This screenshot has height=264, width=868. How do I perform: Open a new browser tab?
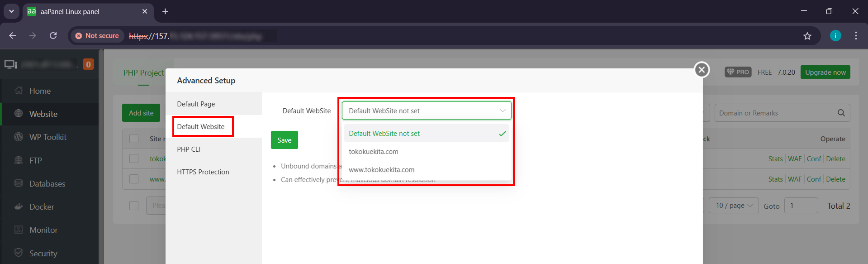click(165, 11)
